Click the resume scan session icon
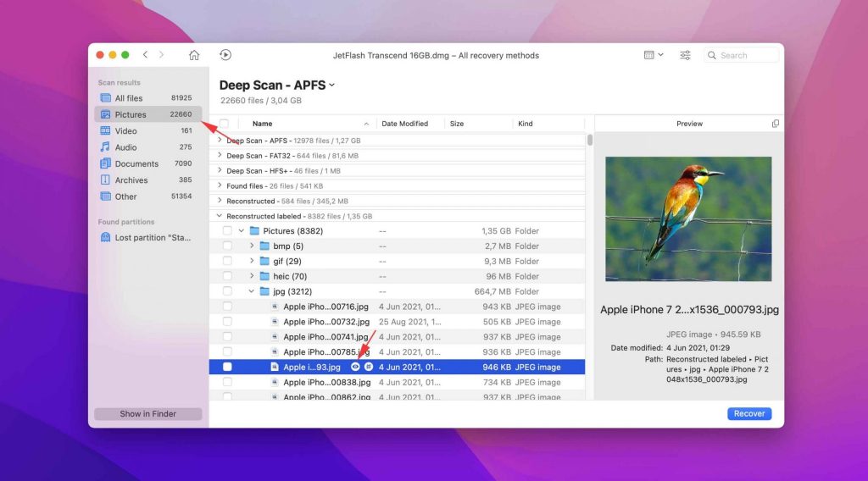This screenshot has height=481, width=868. [225, 55]
